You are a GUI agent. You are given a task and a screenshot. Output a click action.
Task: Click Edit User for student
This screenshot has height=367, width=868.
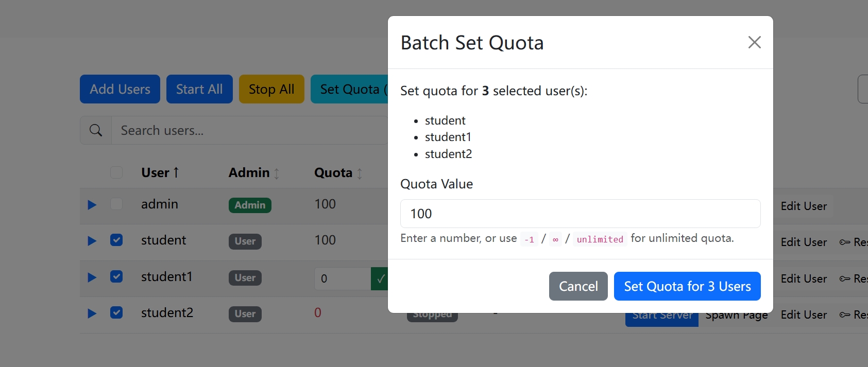[x=804, y=242]
